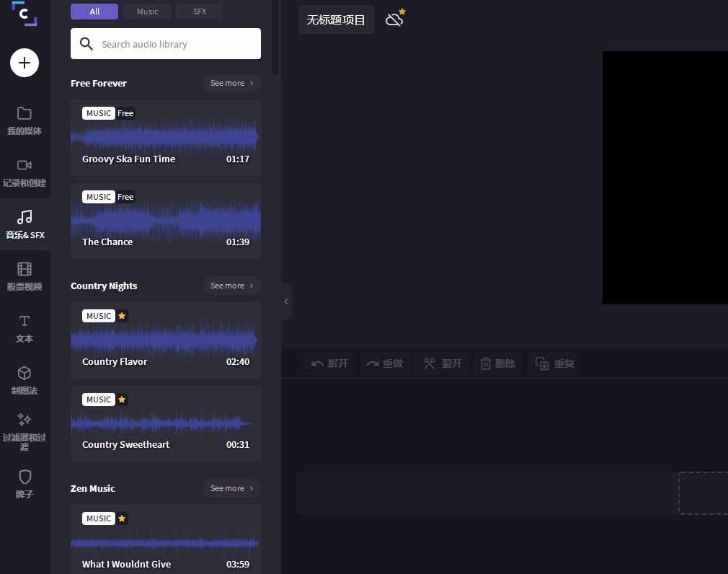The height and width of the screenshot is (574, 728).
Task: Click the round plus add-media button
Action: (25, 63)
